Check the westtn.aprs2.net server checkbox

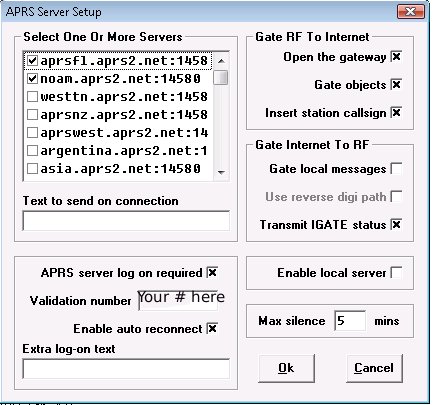tap(32, 97)
